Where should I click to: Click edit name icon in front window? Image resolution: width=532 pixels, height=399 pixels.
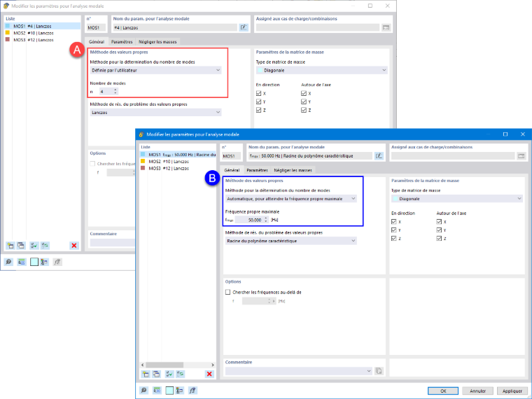tap(379, 155)
